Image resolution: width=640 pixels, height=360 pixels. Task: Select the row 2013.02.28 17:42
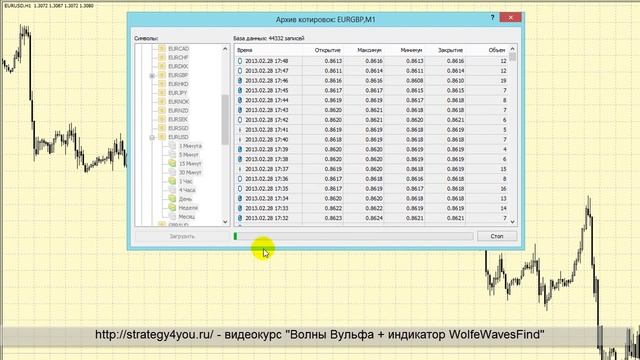(372, 120)
